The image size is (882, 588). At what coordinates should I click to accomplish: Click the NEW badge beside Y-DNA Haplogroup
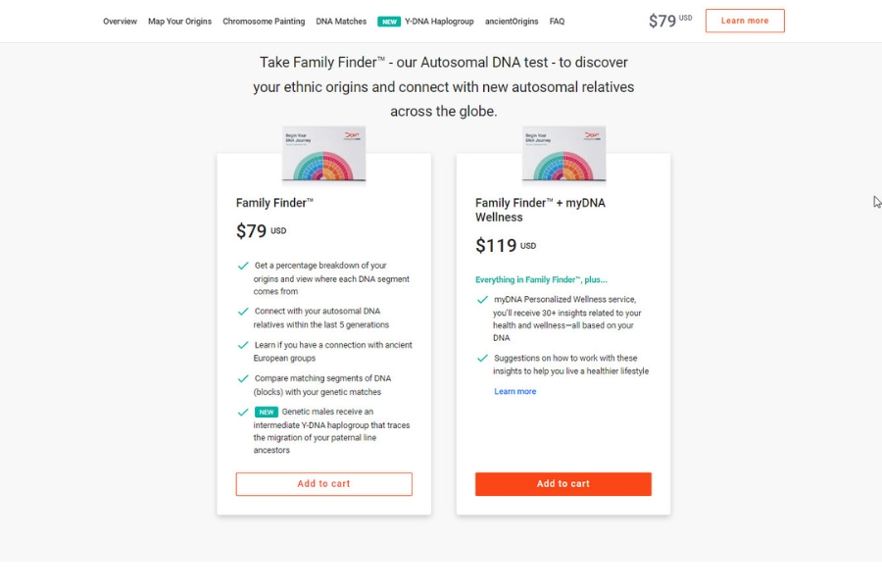[x=389, y=22]
